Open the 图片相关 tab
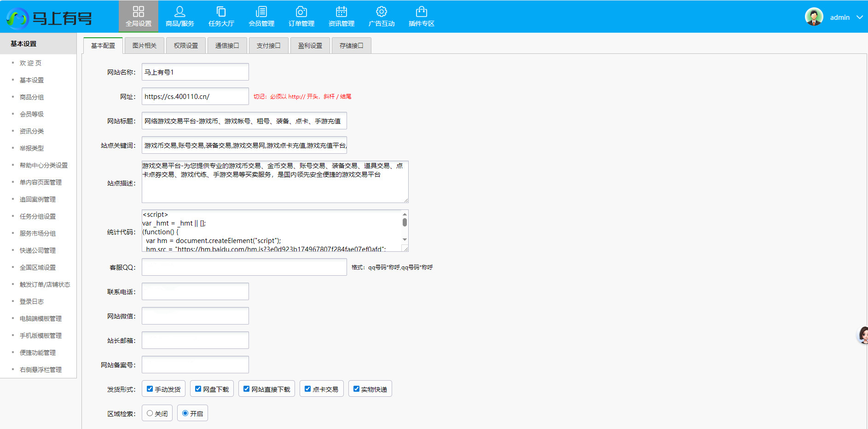 tap(145, 46)
